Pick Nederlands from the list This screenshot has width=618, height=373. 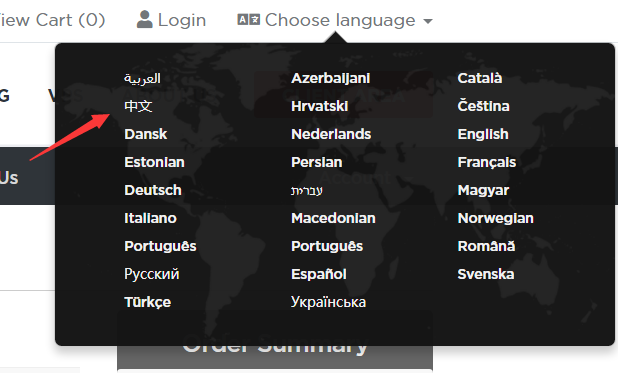click(x=331, y=134)
